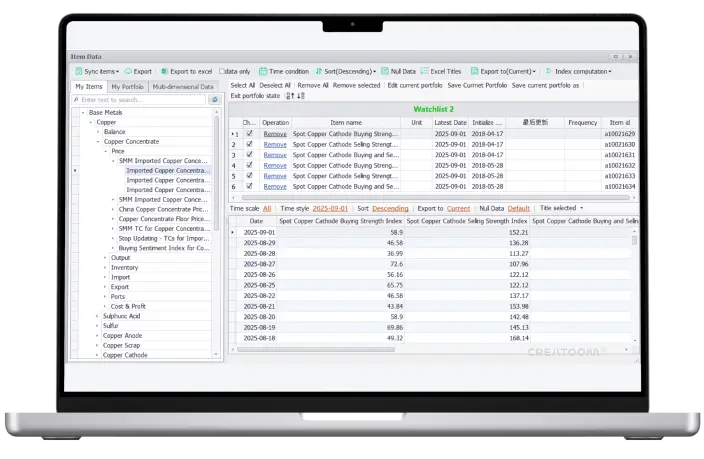Toggle the checkbox in watchlist row 4

(x=249, y=165)
